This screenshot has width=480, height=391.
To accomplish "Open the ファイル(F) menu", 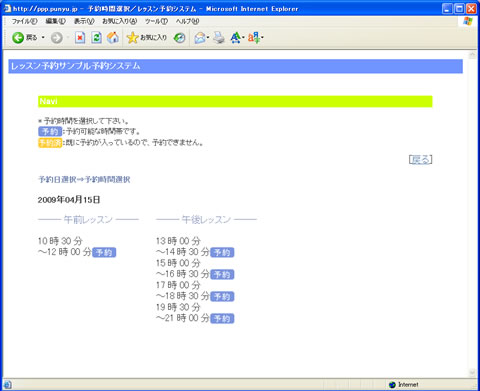I will pyautogui.click(x=24, y=21).
